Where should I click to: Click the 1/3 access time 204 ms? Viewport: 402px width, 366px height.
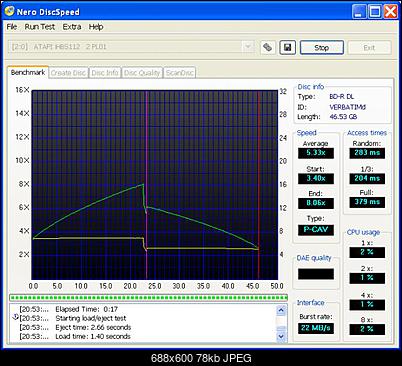[367, 178]
